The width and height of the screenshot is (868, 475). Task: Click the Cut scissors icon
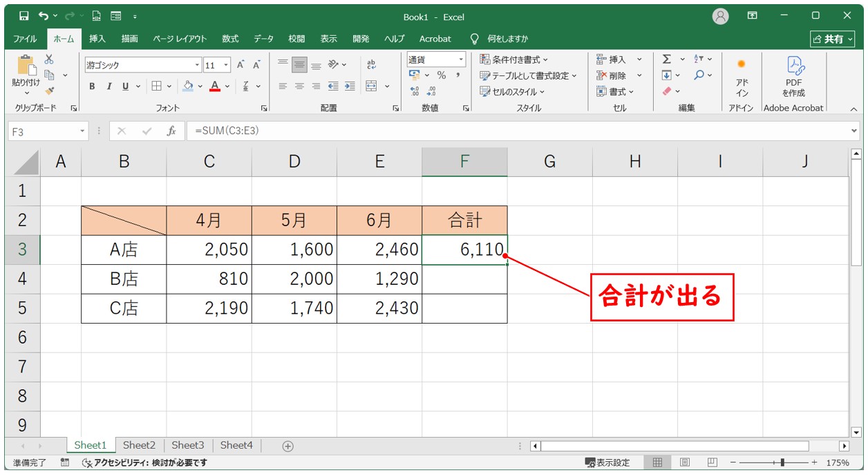(49, 60)
